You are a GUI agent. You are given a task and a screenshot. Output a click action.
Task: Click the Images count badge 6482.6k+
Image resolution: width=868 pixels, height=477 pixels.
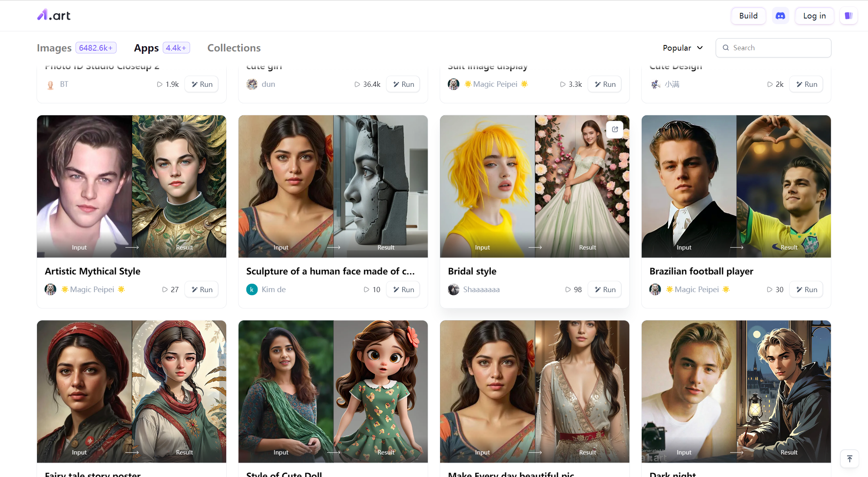[x=95, y=47]
